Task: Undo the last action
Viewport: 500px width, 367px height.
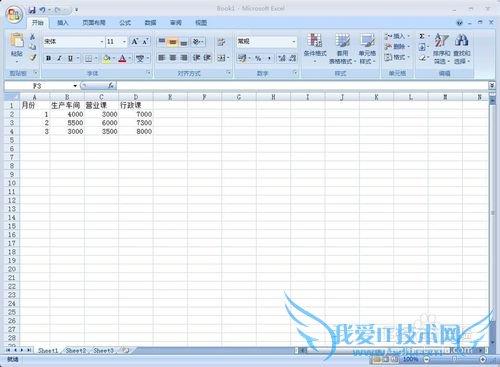Action: click(43, 10)
